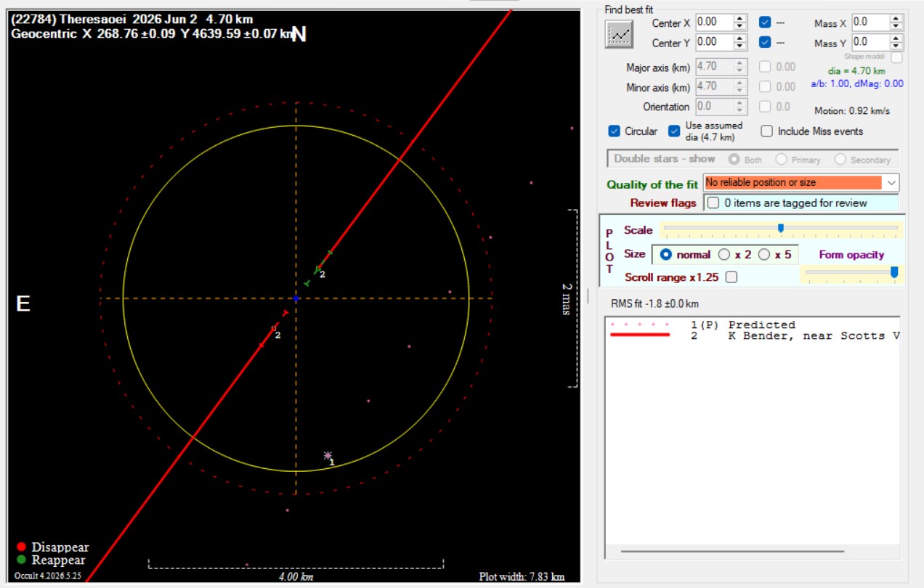The width and height of the screenshot is (924, 588).
Task: Decrease Center Y with down arrow
Action: coord(740,46)
